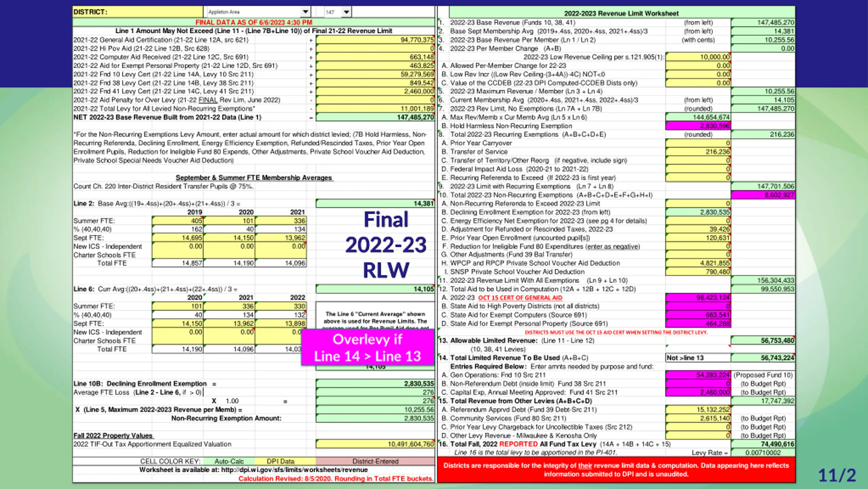Select Line 15 Total Other Levies 17,747,392
The width and height of the screenshot is (868, 489).
tap(763, 401)
